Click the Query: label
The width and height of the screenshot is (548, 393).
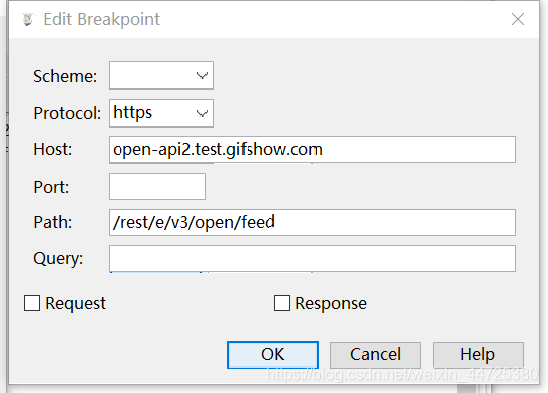point(58,259)
